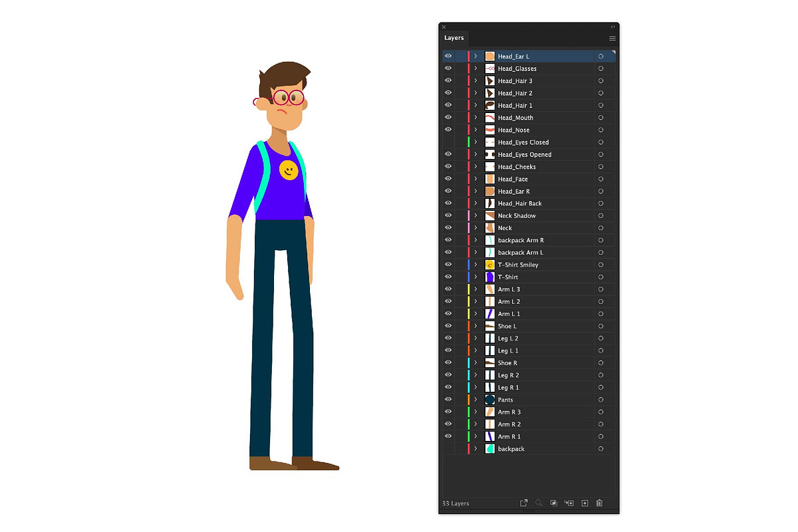Click the Locate Object magnifier icon
This screenshot has height=532, width=798.
click(x=539, y=503)
